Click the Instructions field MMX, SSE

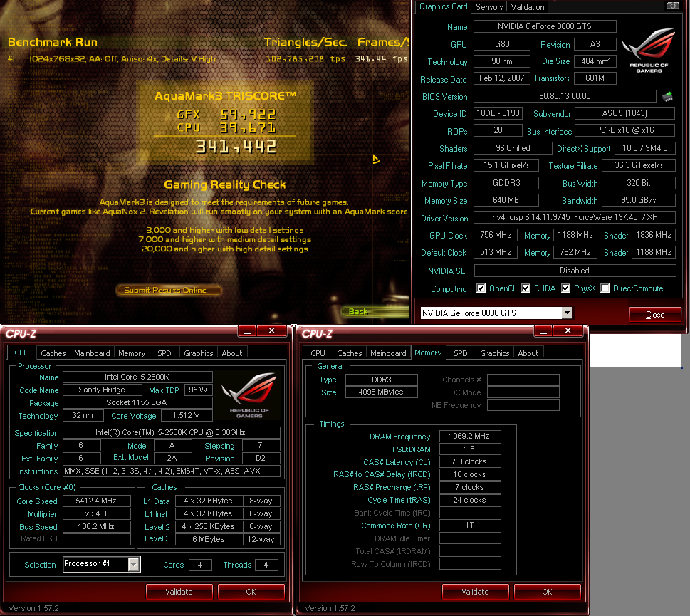(171, 471)
